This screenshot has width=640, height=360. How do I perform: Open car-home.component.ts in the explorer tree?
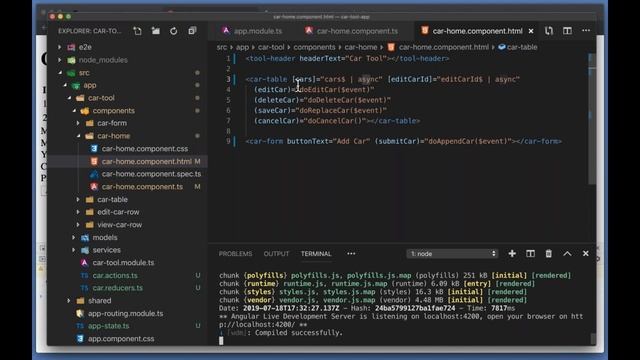click(142, 187)
